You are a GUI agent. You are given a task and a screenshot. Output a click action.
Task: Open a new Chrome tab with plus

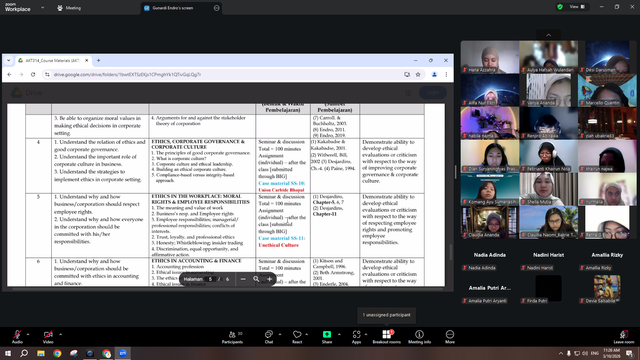point(98,60)
